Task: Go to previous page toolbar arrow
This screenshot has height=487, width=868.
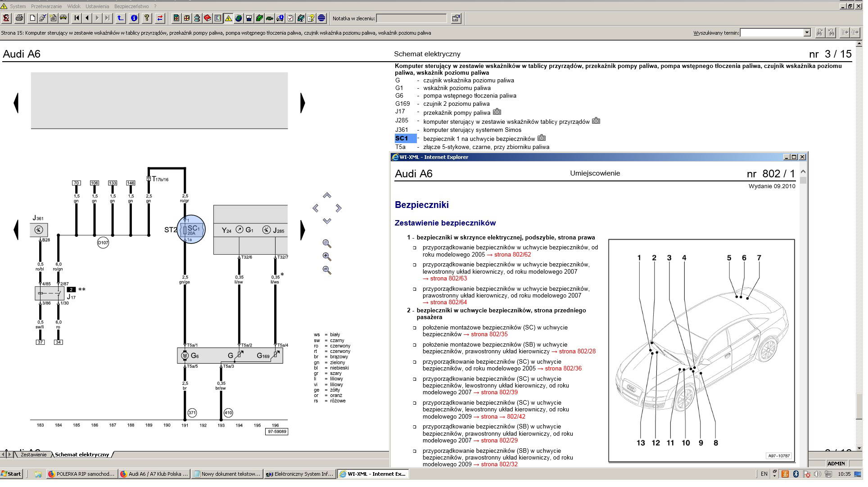Action: pos(87,18)
